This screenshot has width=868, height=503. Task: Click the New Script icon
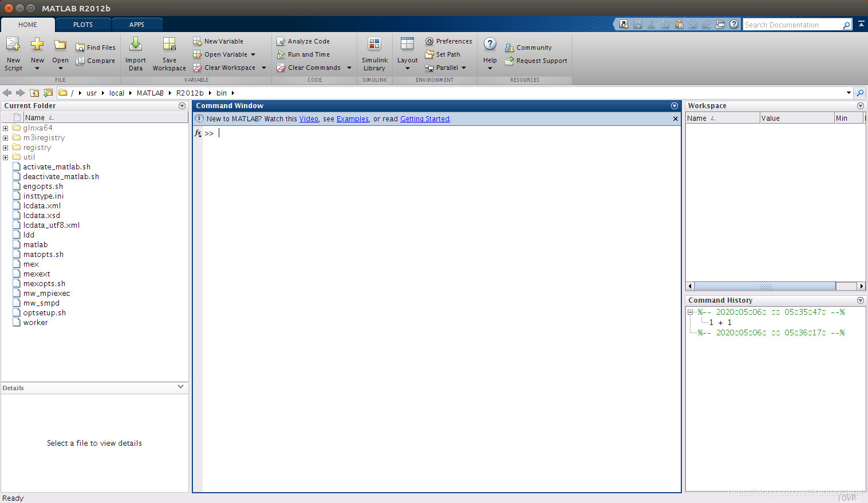pyautogui.click(x=13, y=44)
